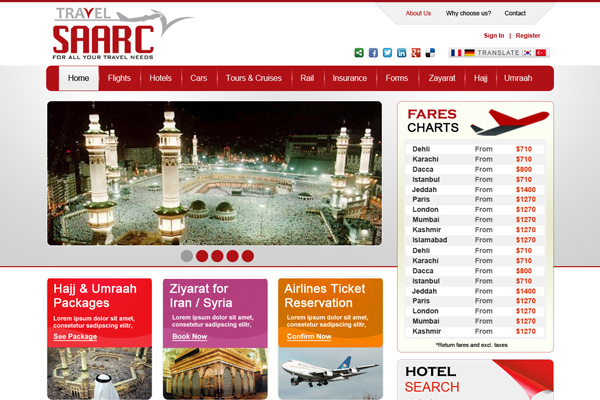Click the Hotel Search panel heading

[432, 379]
